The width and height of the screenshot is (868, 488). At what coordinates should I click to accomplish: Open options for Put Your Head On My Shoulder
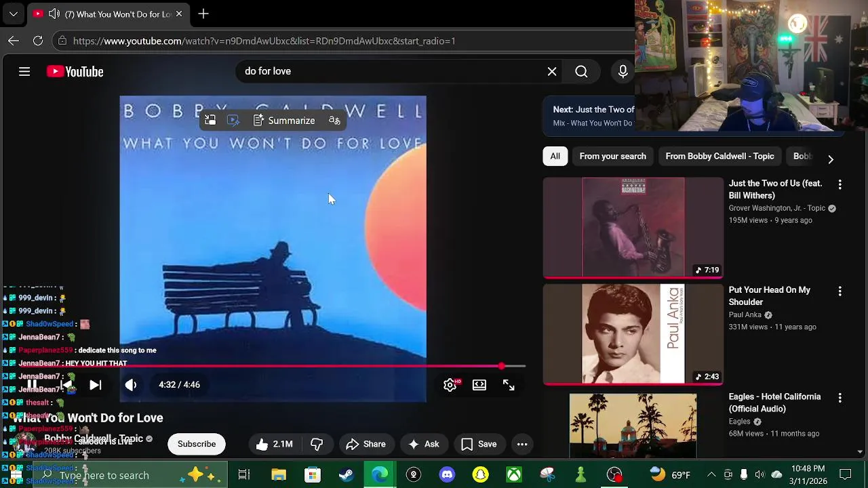pyautogui.click(x=840, y=291)
